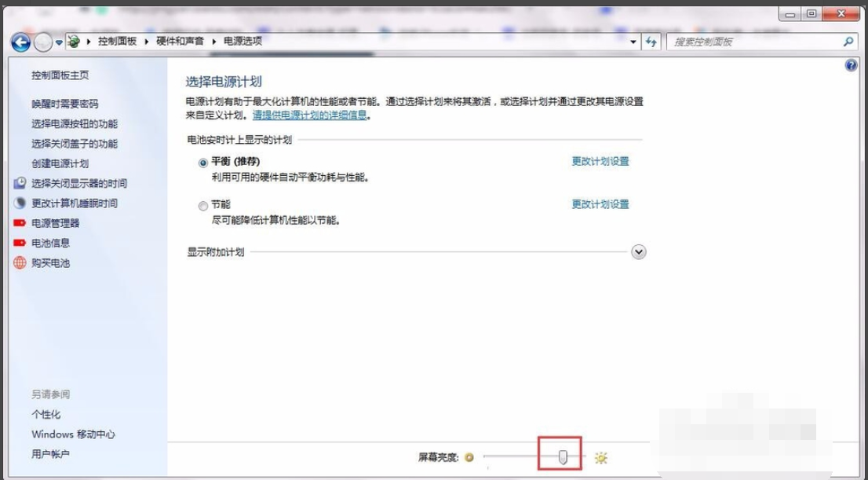Open 控制面板主页 link
The width and height of the screenshot is (868, 480).
(x=60, y=75)
